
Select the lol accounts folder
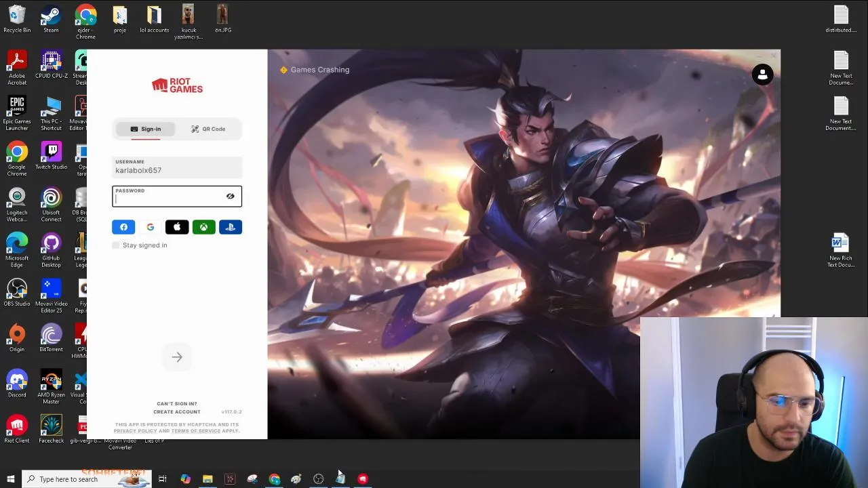point(154,19)
